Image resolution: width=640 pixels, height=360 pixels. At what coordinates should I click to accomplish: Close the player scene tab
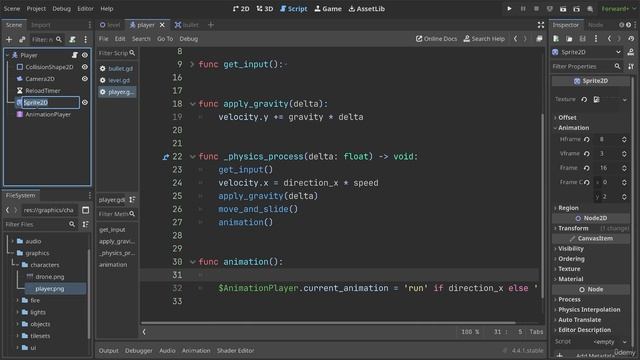[x=162, y=25]
